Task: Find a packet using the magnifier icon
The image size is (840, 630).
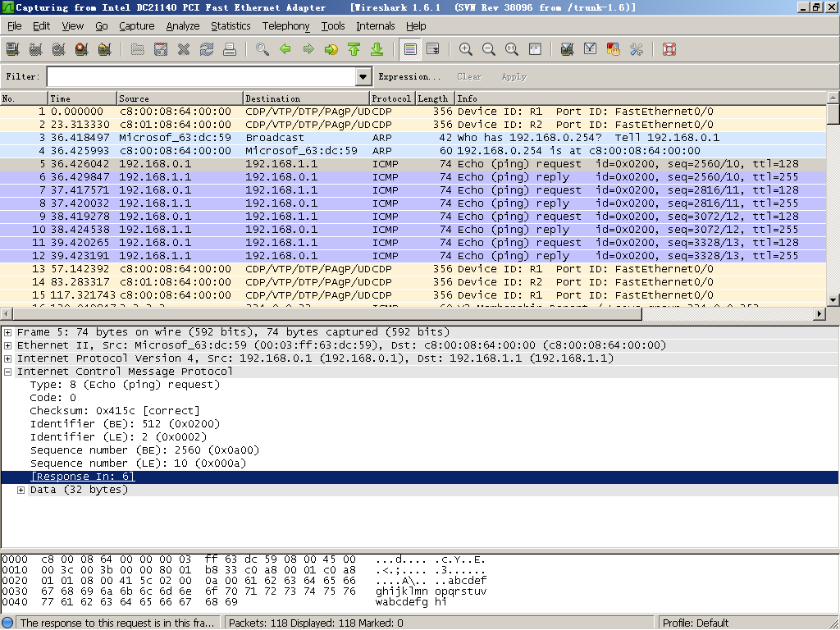Action: (262, 50)
